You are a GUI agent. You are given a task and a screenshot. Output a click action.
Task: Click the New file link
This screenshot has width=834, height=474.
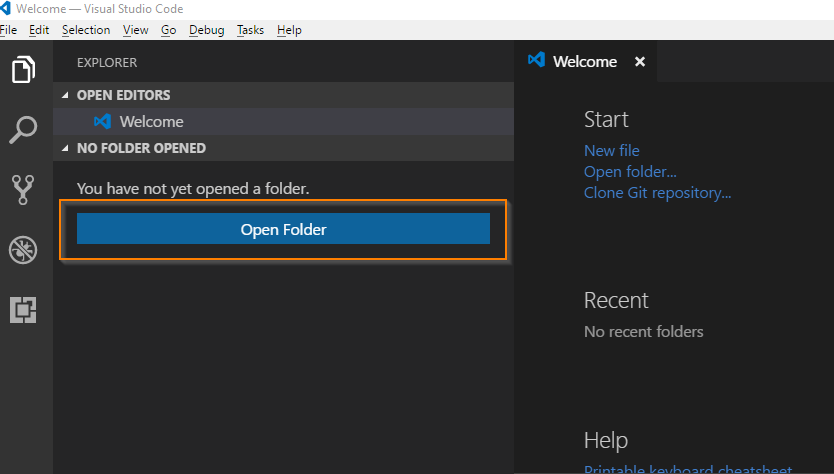612,151
